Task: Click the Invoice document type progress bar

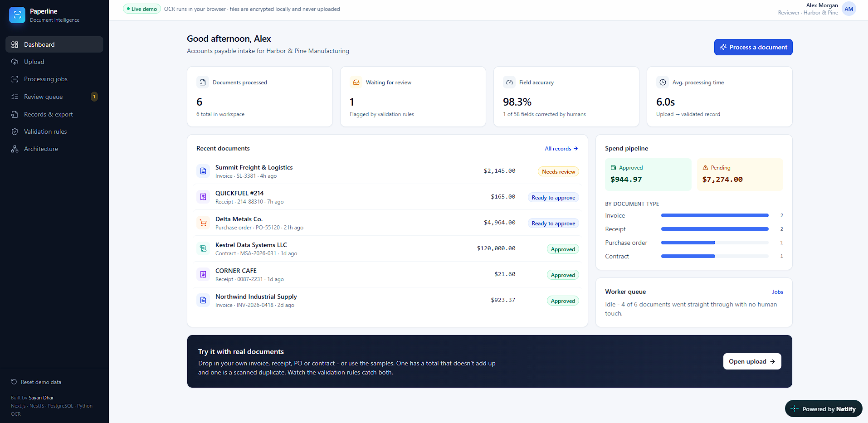Action: click(x=715, y=215)
